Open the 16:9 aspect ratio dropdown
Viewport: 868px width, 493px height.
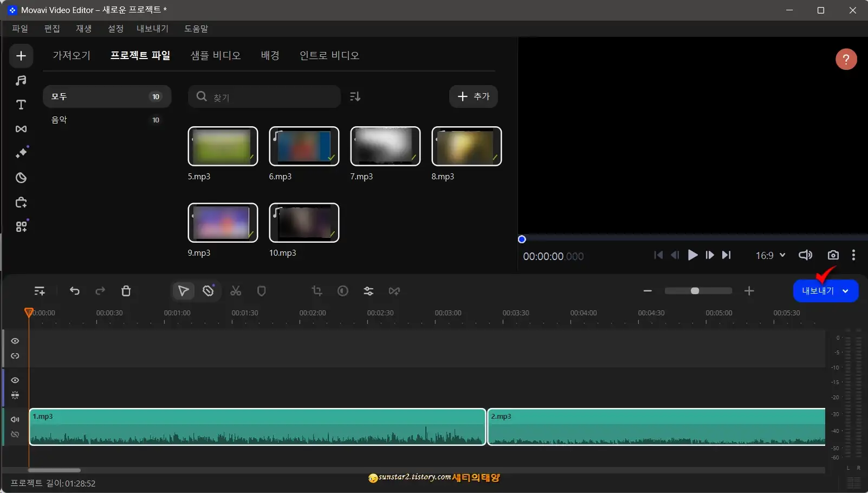point(769,255)
